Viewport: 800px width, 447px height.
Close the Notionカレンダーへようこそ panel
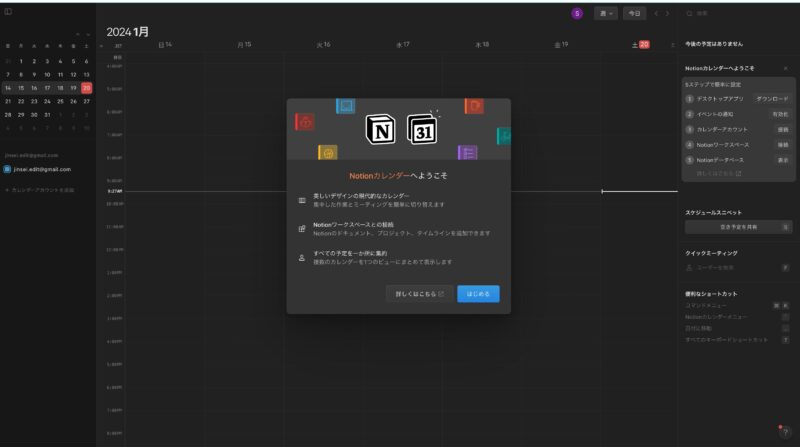click(786, 68)
